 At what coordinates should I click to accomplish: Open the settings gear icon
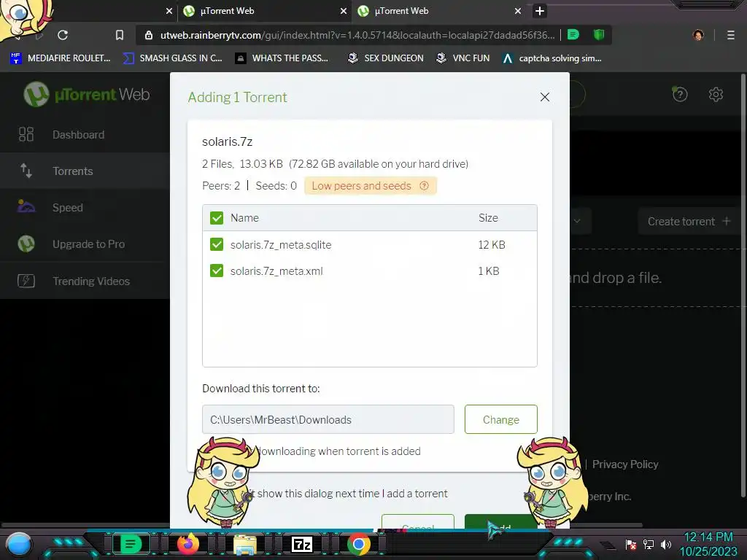[716, 94]
